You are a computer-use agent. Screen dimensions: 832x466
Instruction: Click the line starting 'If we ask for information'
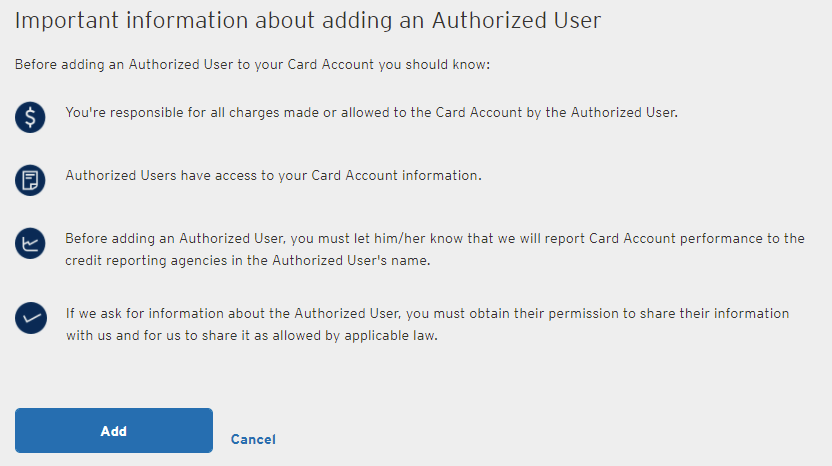427,314
